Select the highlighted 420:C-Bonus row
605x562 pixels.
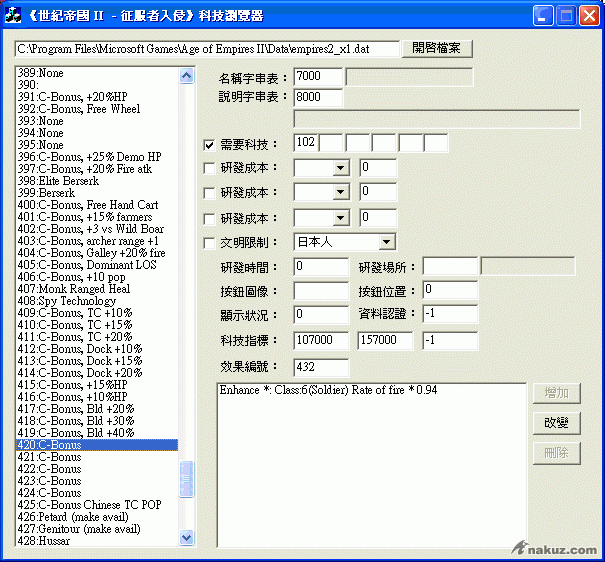(x=97, y=445)
